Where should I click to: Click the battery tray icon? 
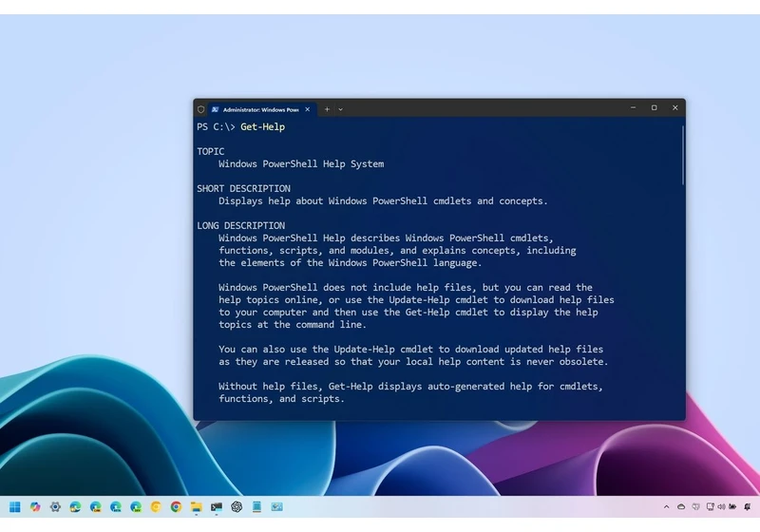coord(732,506)
